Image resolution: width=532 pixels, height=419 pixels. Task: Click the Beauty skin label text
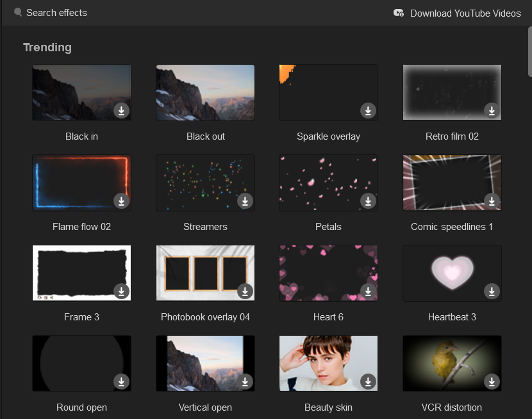point(328,407)
